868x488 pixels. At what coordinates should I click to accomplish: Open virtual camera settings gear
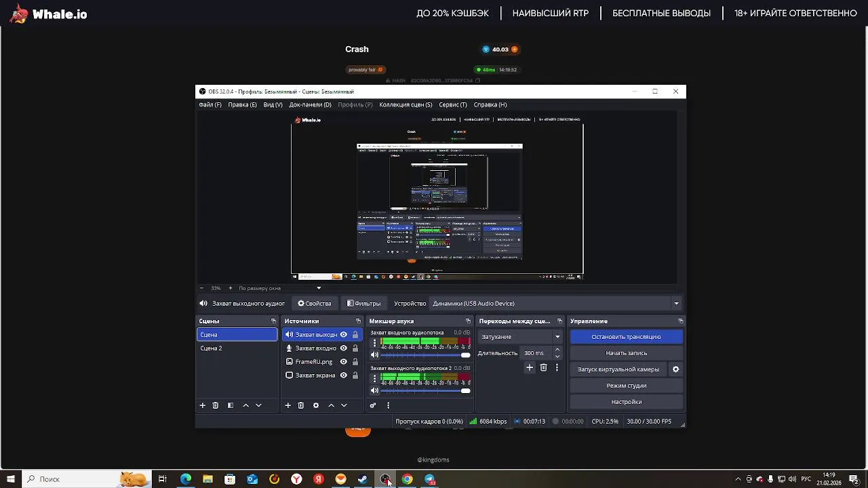point(675,369)
